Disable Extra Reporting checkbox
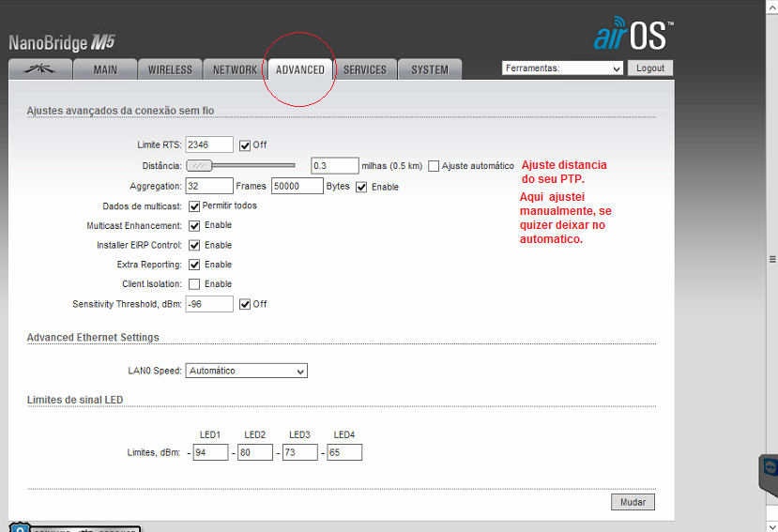Image resolution: width=778 pixels, height=532 pixels. (194, 265)
